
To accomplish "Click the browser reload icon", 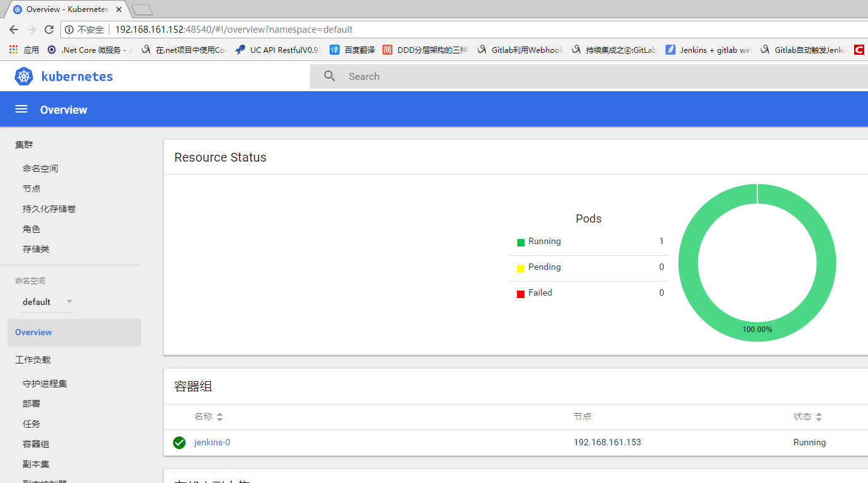I will 49,30.
